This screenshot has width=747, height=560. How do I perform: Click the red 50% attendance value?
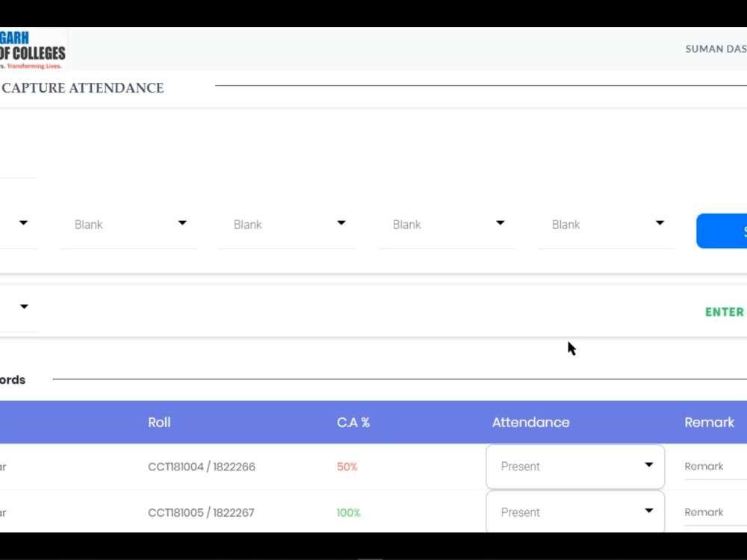pyautogui.click(x=347, y=466)
